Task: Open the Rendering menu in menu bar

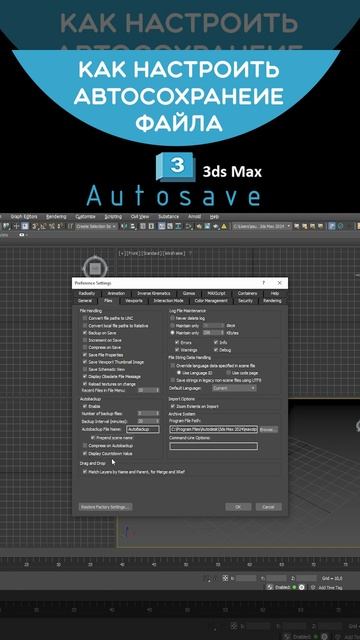Action: pyautogui.click(x=56, y=216)
